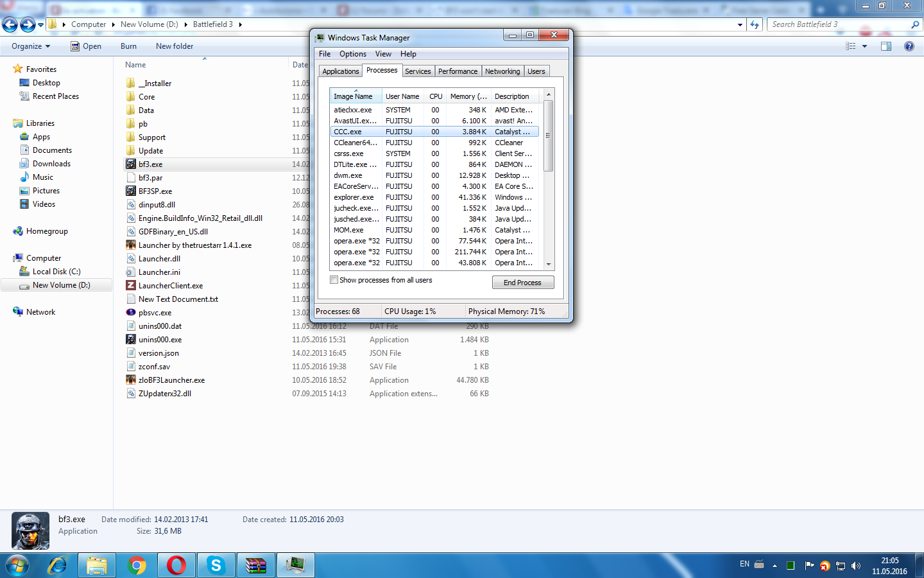Switch to the Applications tab

coord(341,71)
